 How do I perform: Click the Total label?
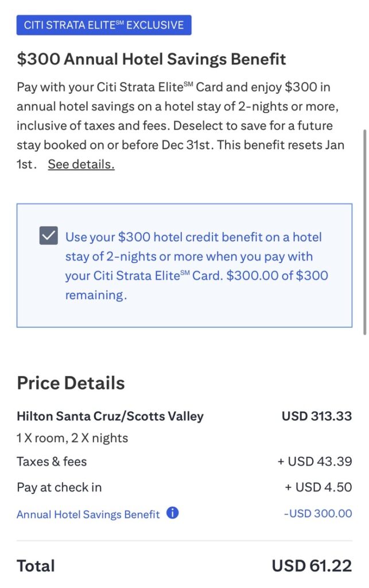(x=36, y=566)
